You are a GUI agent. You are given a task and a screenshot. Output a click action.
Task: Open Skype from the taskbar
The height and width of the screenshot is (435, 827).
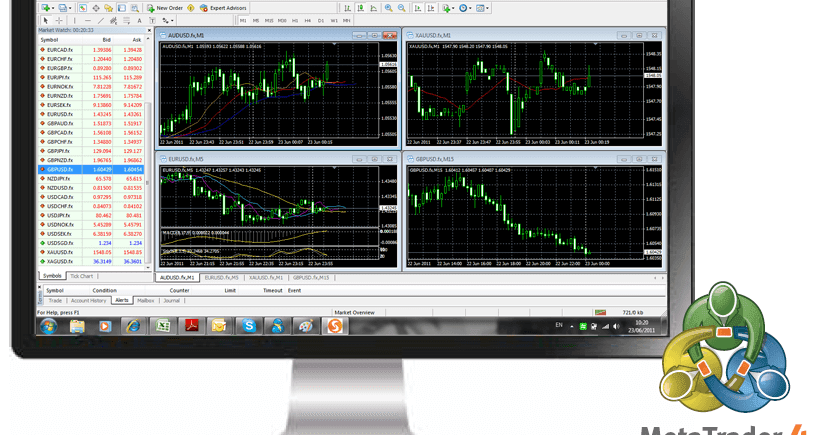(x=248, y=326)
